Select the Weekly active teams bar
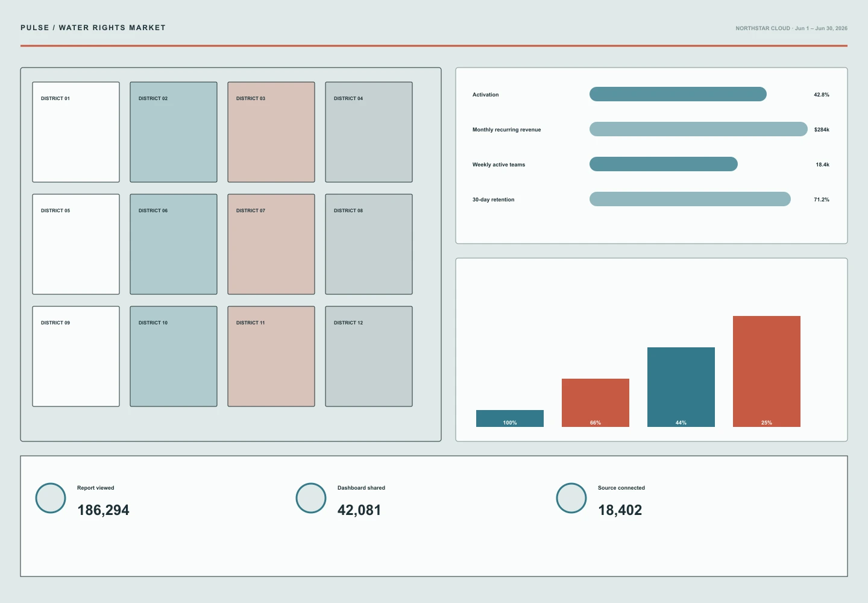 click(x=664, y=164)
